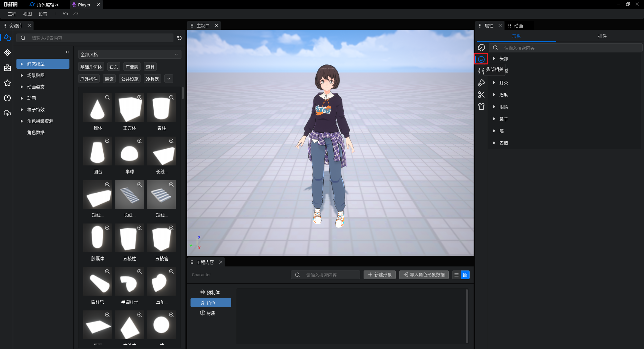Select the brush makeup icon
This screenshot has width=644, height=349.
pyautogui.click(x=481, y=83)
